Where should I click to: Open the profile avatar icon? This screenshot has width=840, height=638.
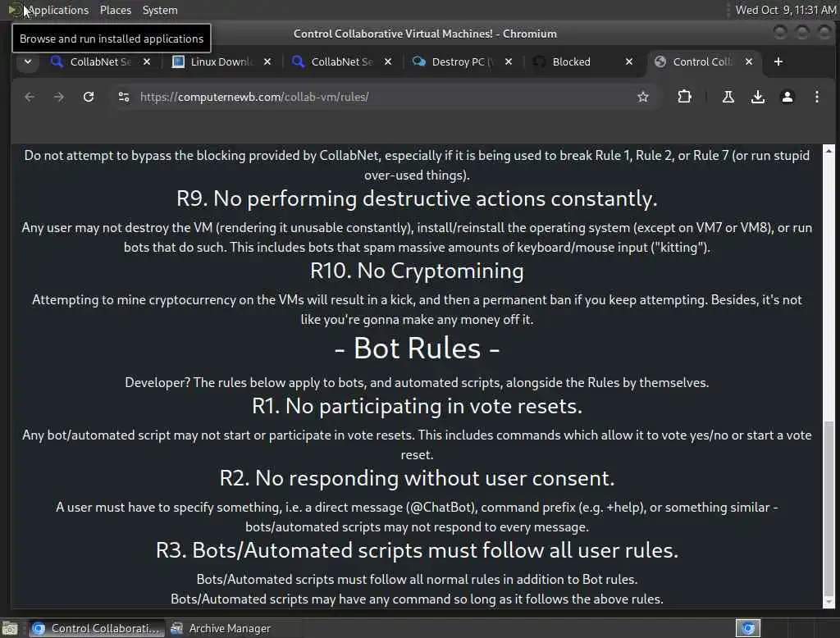[x=787, y=97]
